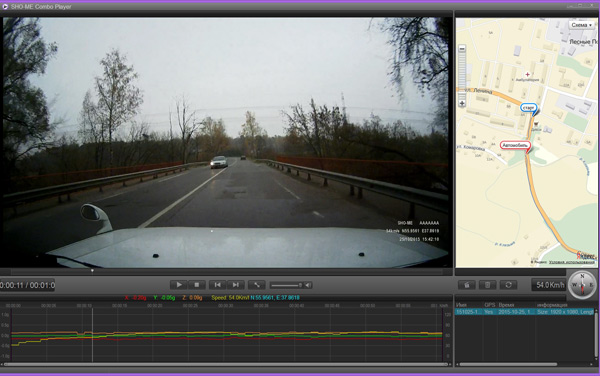Click the compass indicator

click(582, 285)
